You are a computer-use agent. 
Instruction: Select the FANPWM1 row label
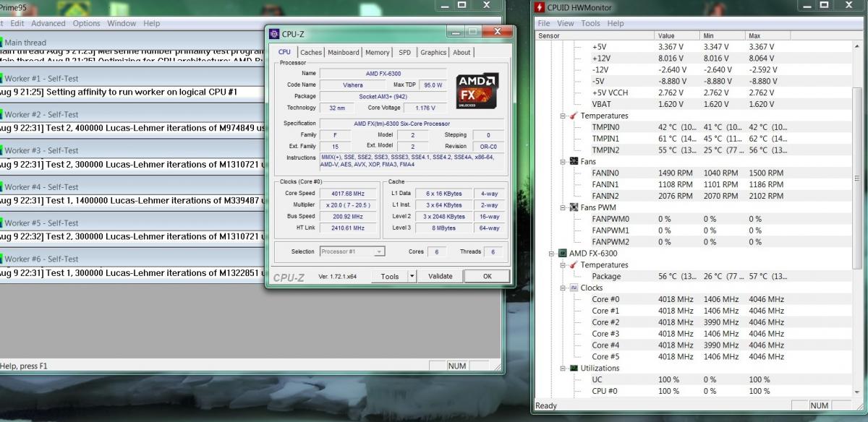tap(610, 231)
